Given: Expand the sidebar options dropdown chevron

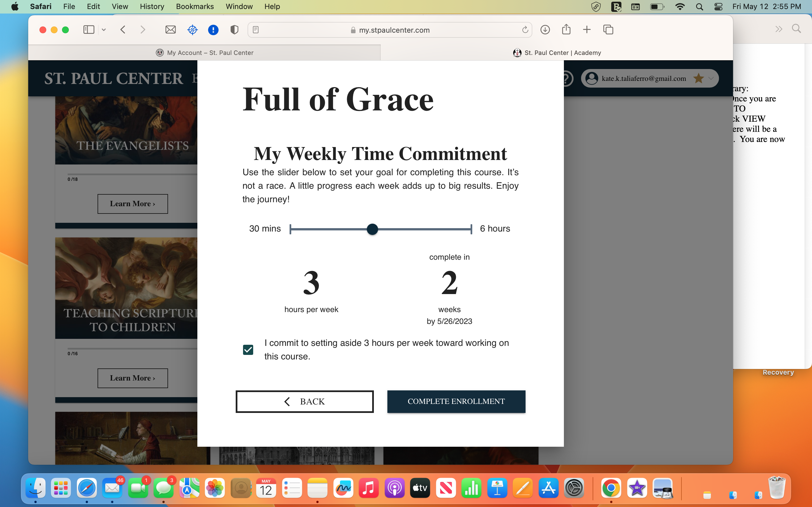Looking at the screenshot, I should click(x=104, y=30).
